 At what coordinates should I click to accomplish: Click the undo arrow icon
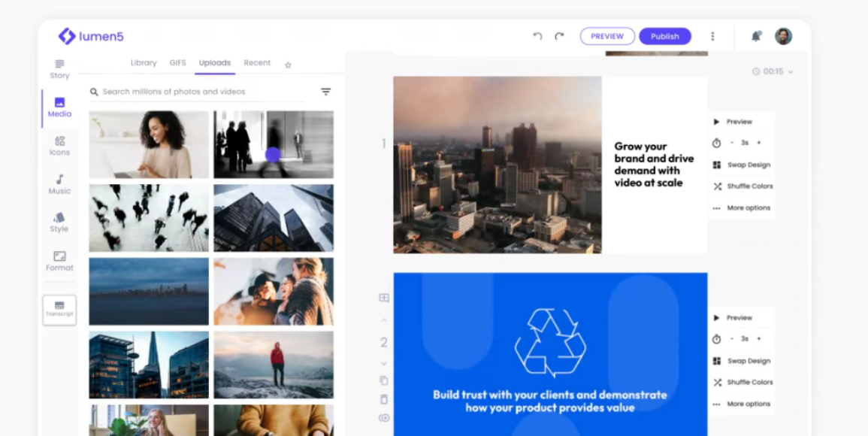click(x=537, y=36)
